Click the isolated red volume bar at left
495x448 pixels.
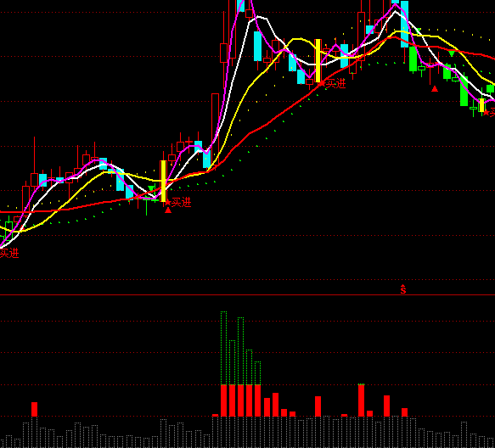pyautogui.click(x=35, y=409)
